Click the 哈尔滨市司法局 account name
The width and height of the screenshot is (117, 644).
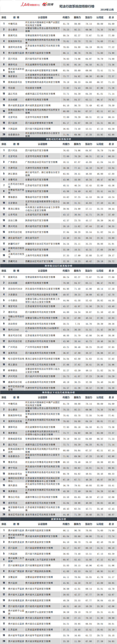click(x=16, y=359)
